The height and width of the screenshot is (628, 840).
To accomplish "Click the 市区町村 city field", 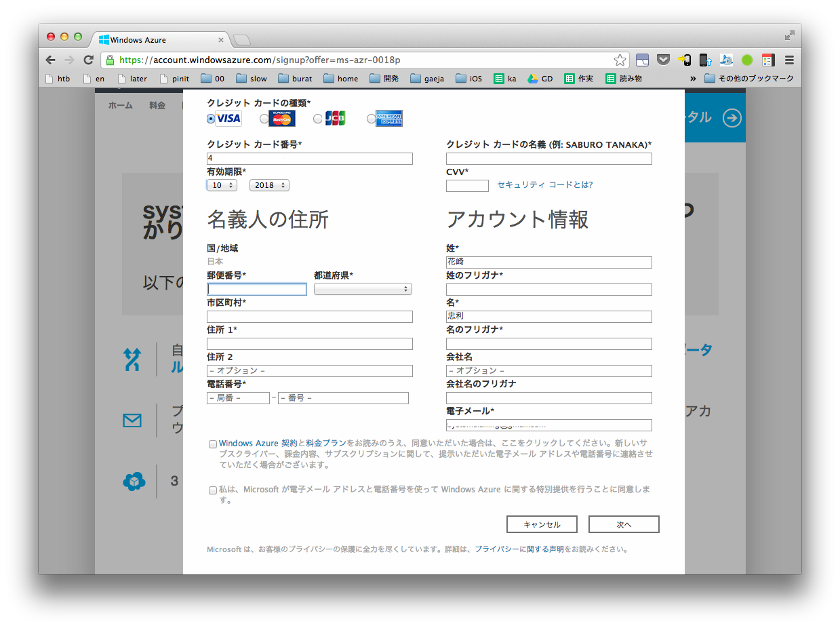I will [310, 317].
